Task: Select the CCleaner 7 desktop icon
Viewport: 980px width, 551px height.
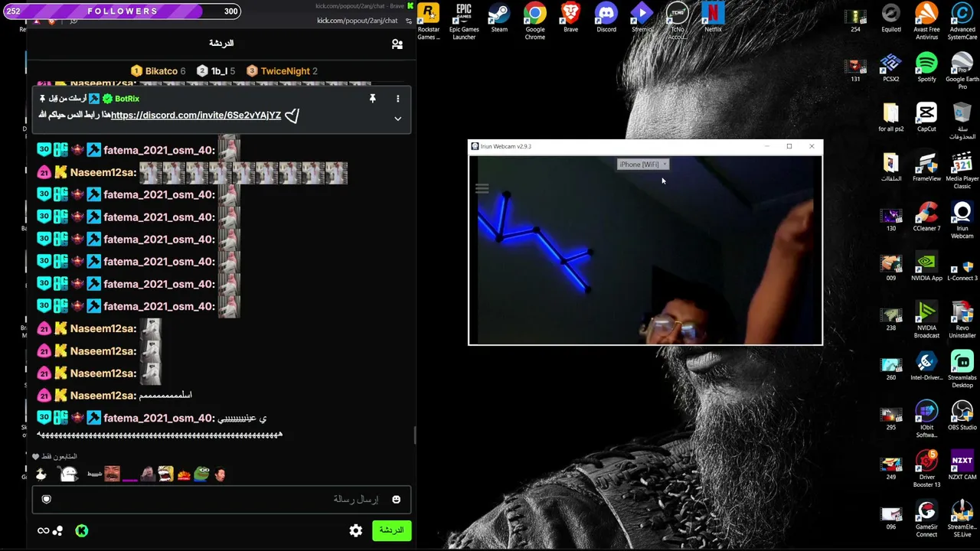Action: pos(926,217)
